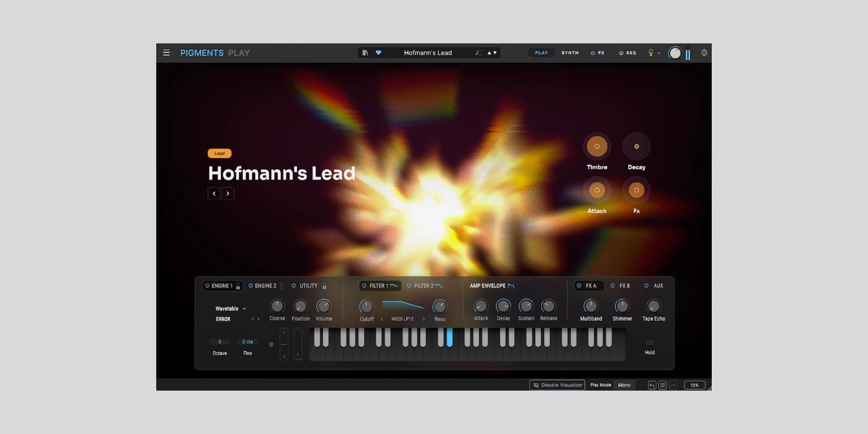Screen dimensions: 868x434
Task: Go to previous preset with left arrow button
Action: click(214, 193)
